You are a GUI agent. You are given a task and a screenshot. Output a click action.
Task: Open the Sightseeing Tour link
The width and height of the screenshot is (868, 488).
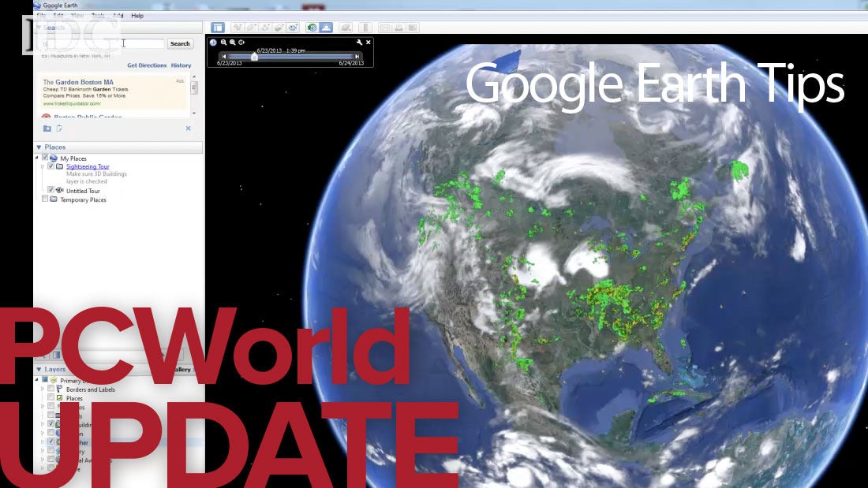[x=88, y=166]
